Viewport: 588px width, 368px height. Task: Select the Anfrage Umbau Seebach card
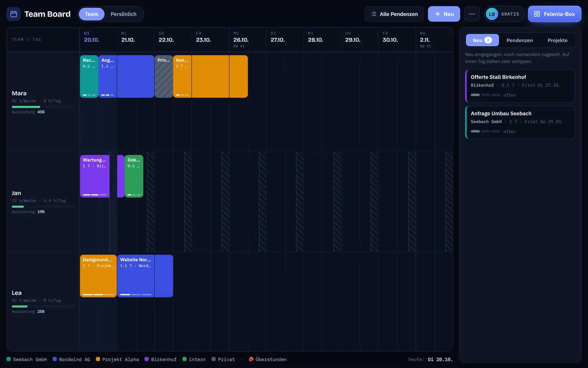(520, 123)
